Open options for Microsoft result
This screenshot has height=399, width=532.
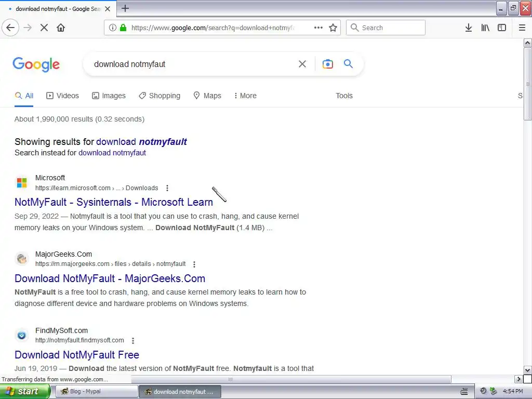[x=167, y=188]
